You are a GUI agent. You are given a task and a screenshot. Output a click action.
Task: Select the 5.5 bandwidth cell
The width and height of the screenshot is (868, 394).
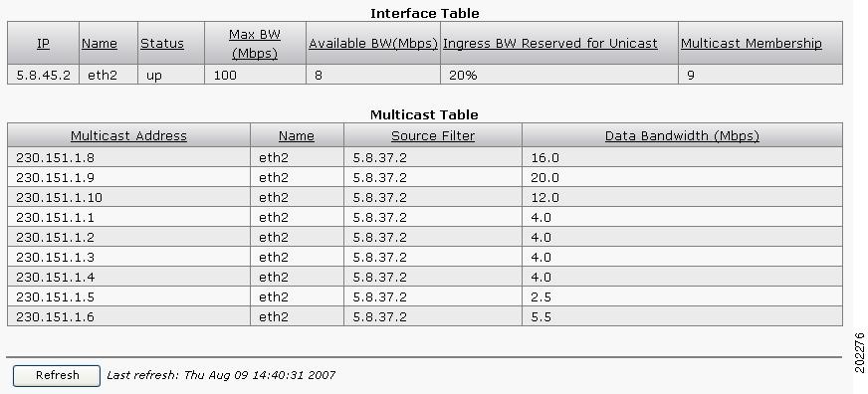(682, 317)
